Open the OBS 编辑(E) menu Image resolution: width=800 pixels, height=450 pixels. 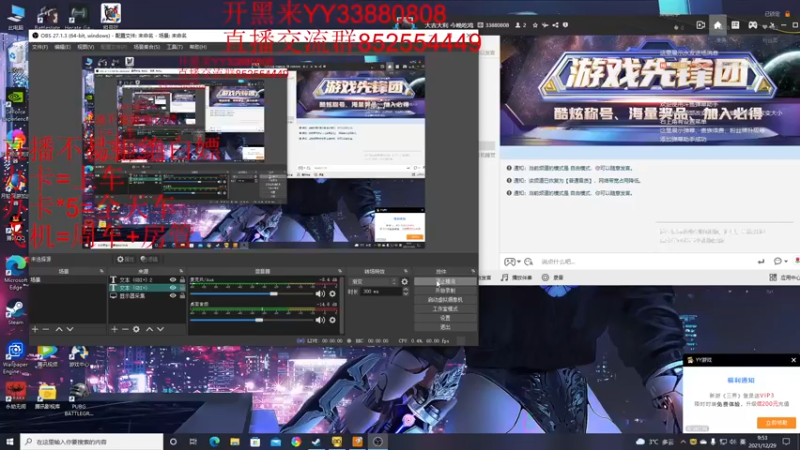(x=62, y=47)
